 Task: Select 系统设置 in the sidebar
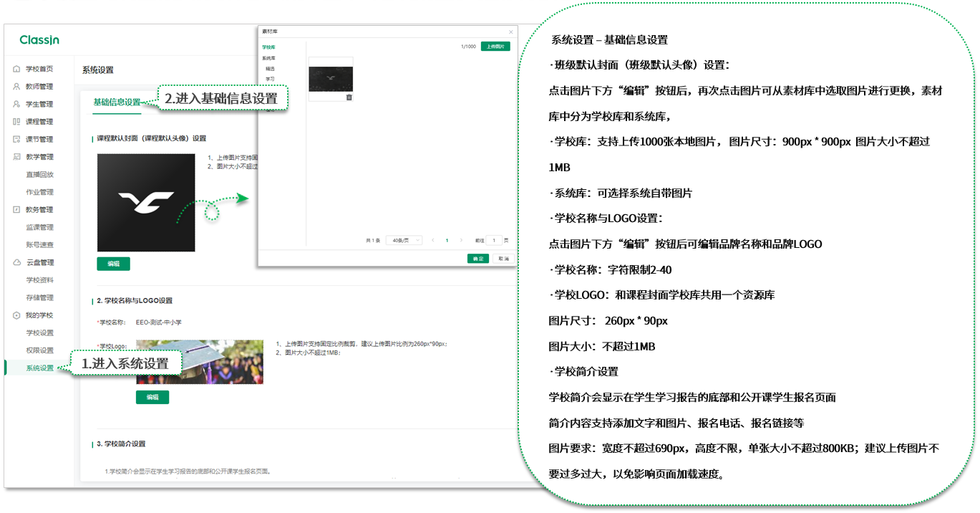(x=40, y=368)
